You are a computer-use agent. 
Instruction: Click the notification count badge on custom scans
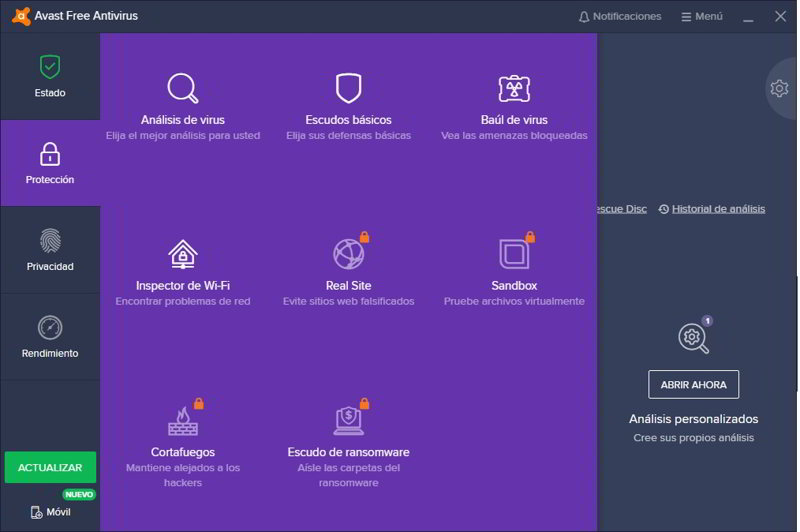pos(707,321)
